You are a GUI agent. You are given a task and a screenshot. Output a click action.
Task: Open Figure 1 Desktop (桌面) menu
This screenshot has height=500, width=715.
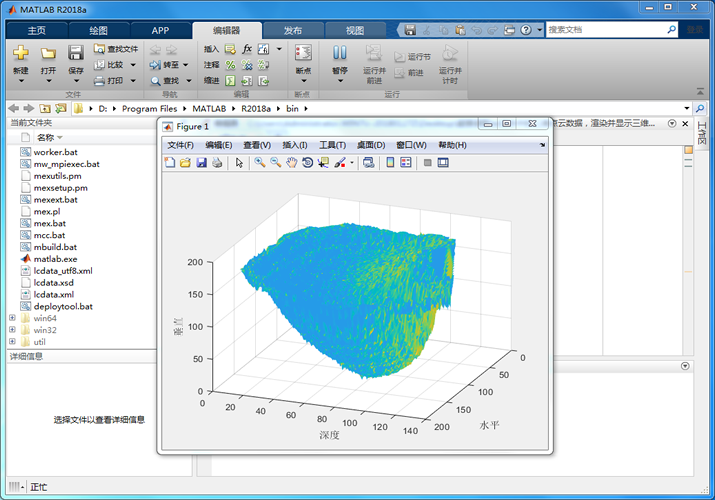pyautogui.click(x=371, y=145)
